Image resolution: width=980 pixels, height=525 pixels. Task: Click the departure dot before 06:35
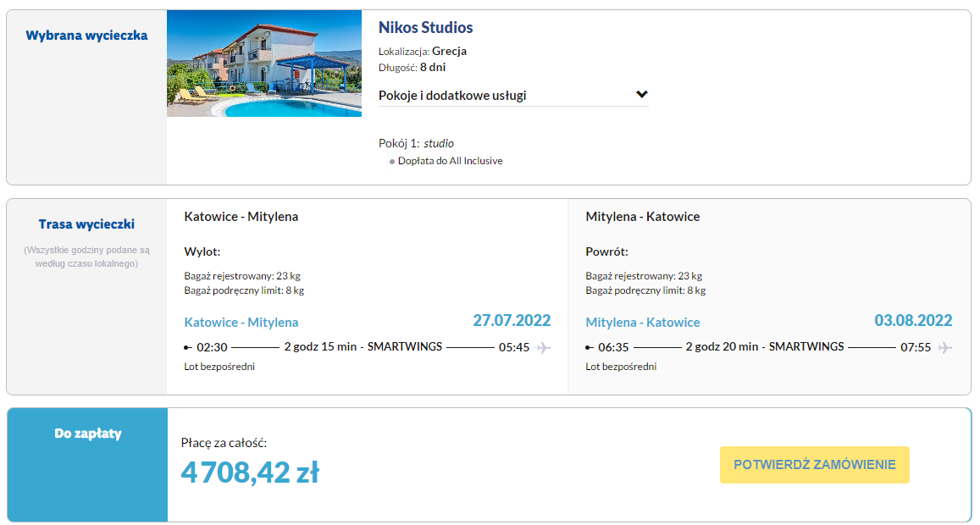coord(589,348)
